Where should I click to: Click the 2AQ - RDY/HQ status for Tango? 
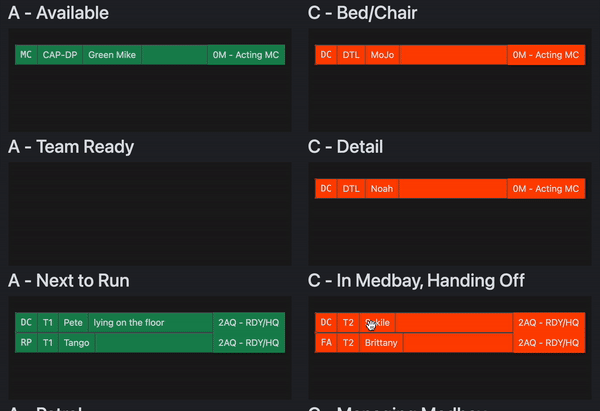(x=248, y=343)
